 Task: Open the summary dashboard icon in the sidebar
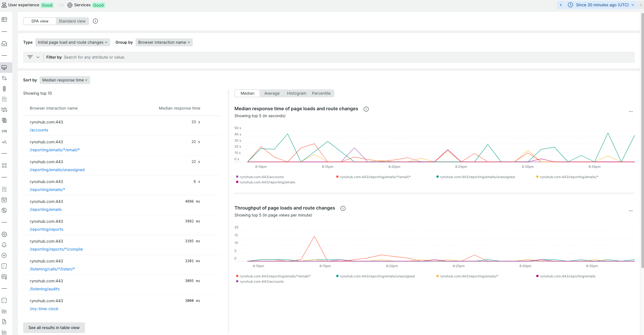click(4, 20)
